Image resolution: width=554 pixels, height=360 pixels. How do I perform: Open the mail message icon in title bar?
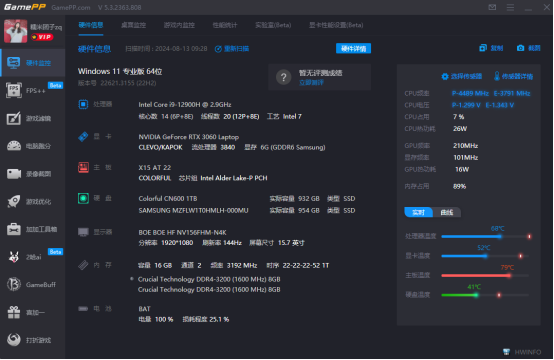tap(492, 7)
